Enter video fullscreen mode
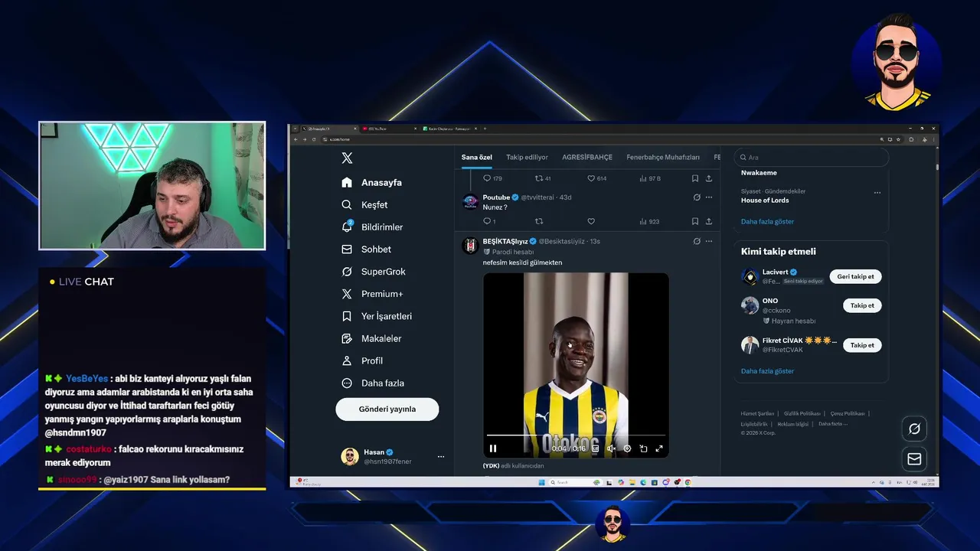Viewport: 980px width, 551px height. (659, 448)
